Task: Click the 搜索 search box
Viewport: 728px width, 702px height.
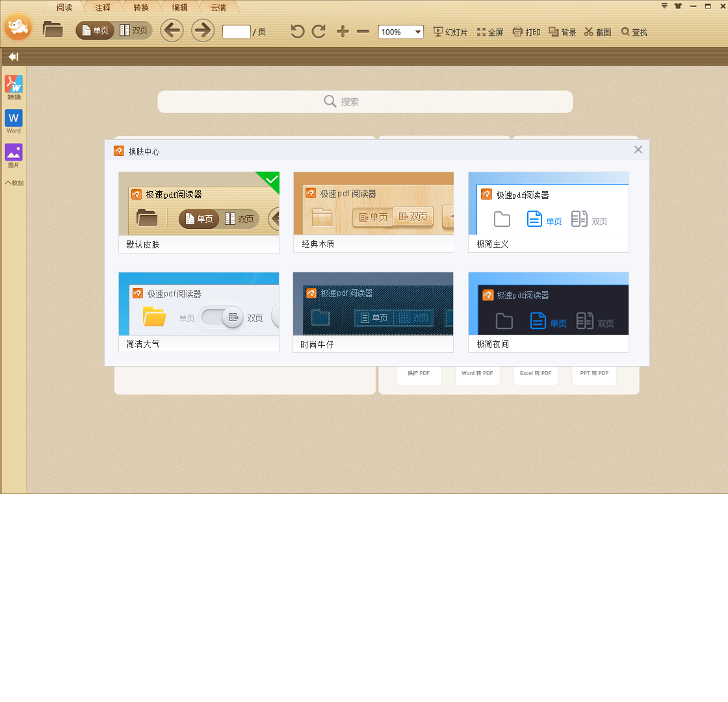Action: click(365, 101)
